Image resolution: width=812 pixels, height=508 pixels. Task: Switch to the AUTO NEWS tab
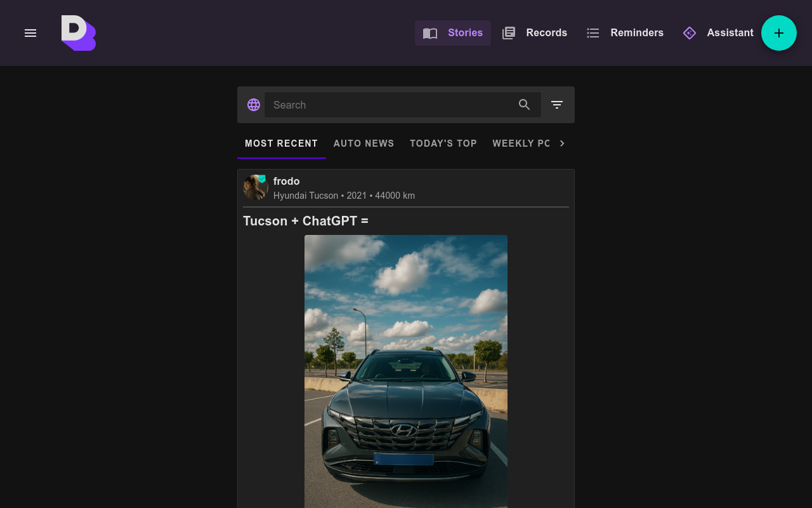tap(363, 144)
